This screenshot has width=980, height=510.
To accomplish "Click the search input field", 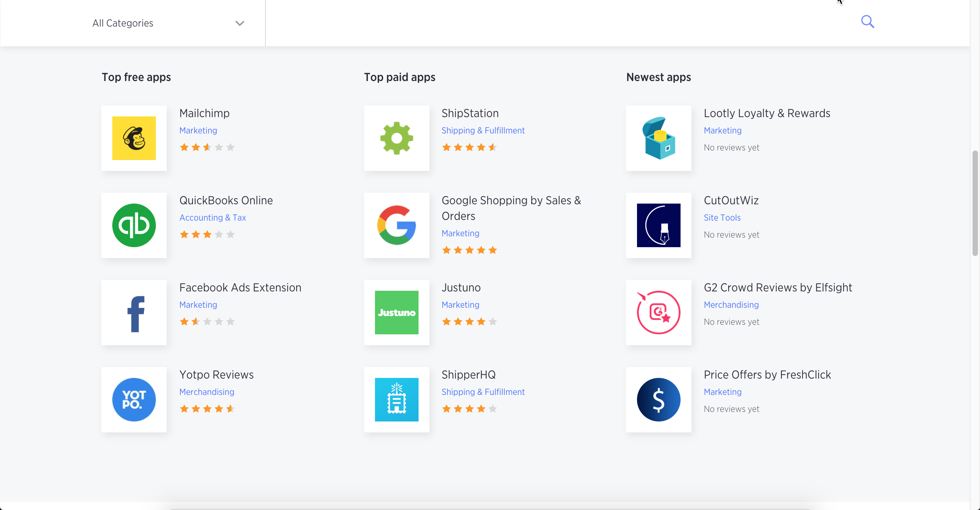I will point(559,23).
